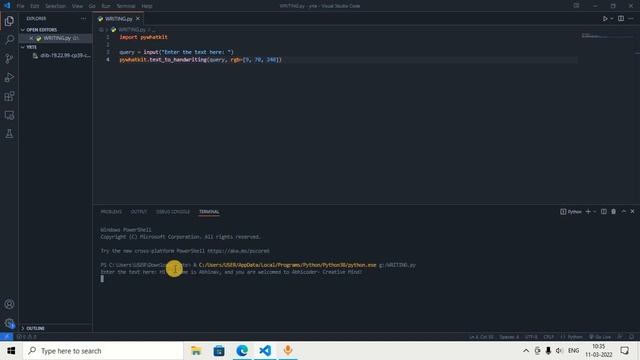Show errors and warnings count in status bar
The width and height of the screenshot is (640, 360).
[27, 337]
